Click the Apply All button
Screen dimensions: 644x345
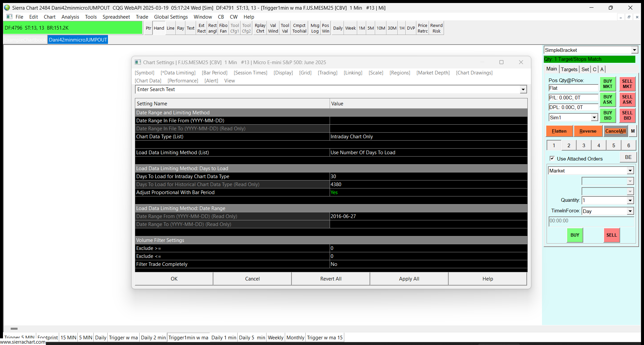pos(409,279)
